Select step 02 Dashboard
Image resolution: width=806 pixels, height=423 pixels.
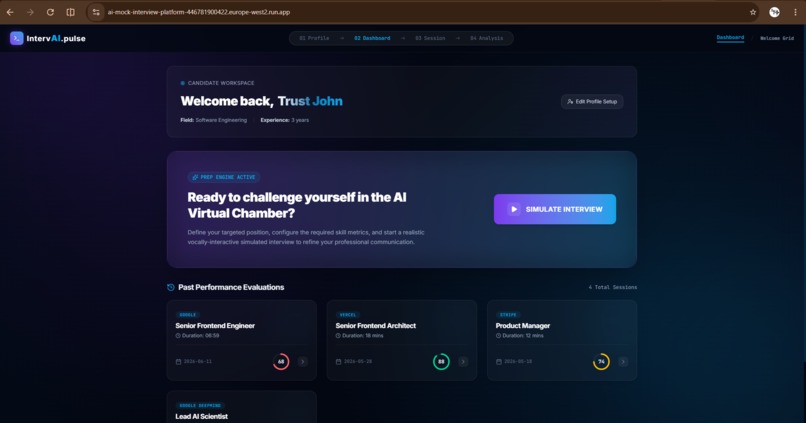pyautogui.click(x=372, y=38)
